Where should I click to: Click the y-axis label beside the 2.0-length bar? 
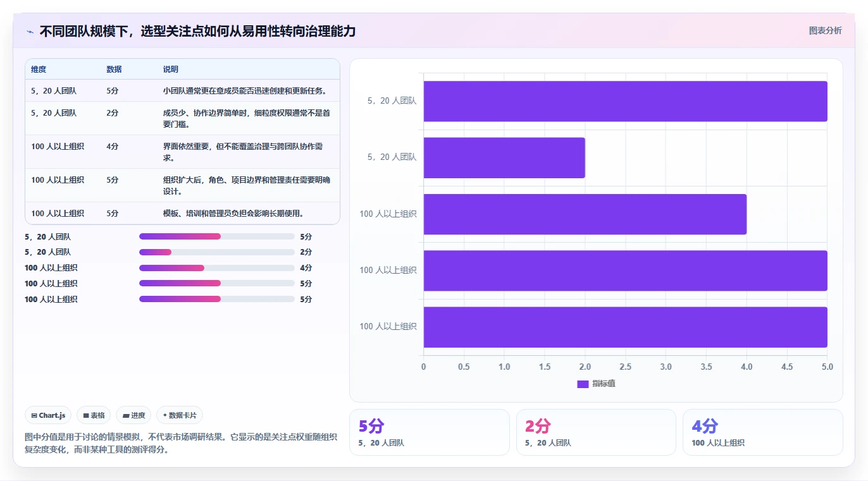coord(392,157)
